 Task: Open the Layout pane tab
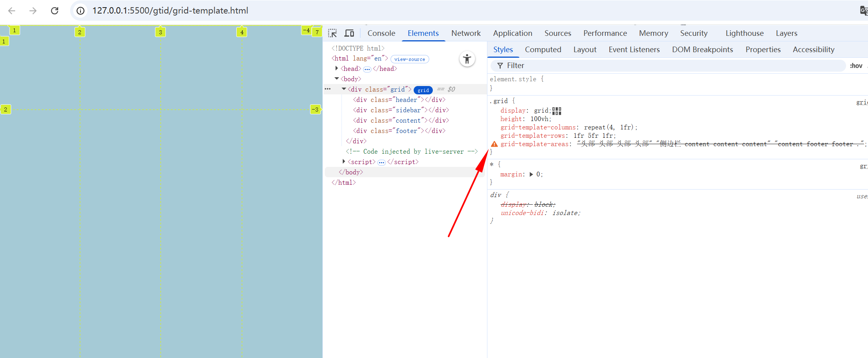[x=585, y=49]
